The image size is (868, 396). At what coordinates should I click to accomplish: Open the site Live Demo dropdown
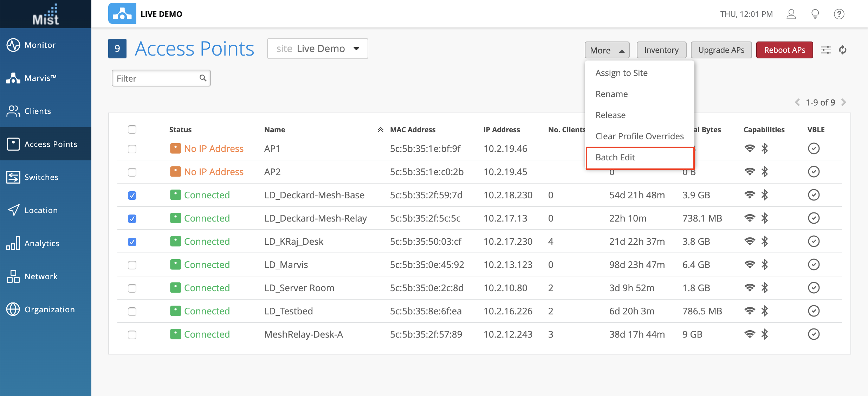click(x=317, y=49)
